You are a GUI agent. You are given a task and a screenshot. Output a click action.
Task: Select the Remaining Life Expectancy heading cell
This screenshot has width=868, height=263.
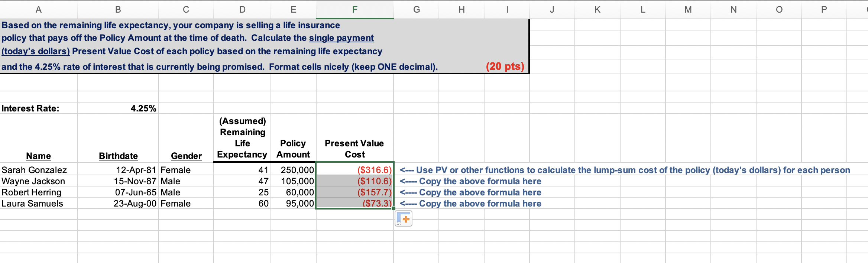[x=242, y=138]
